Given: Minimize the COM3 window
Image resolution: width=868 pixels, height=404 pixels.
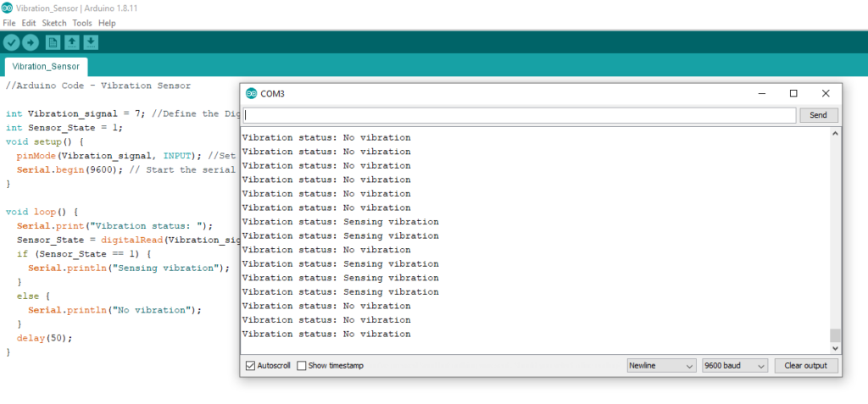Looking at the screenshot, I should click(762, 93).
